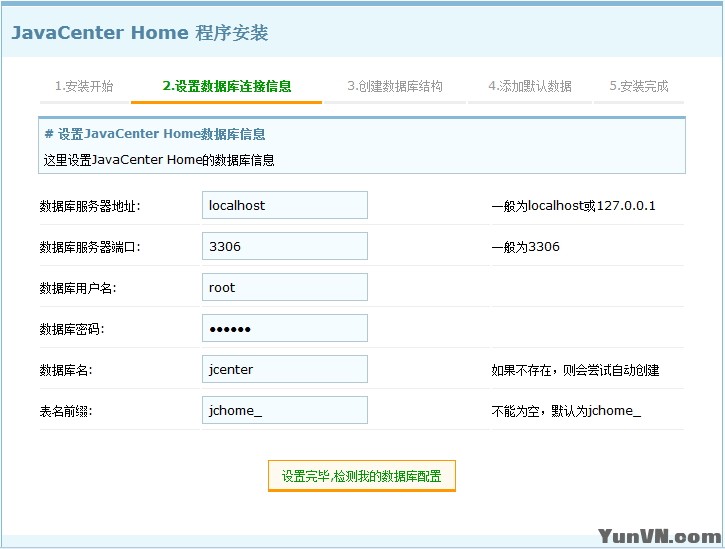Image resolution: width=725 pixels, height=549 pixels.
Task: Click the JavaCenter Home 程序安装 title
Action: pos(140,33)
